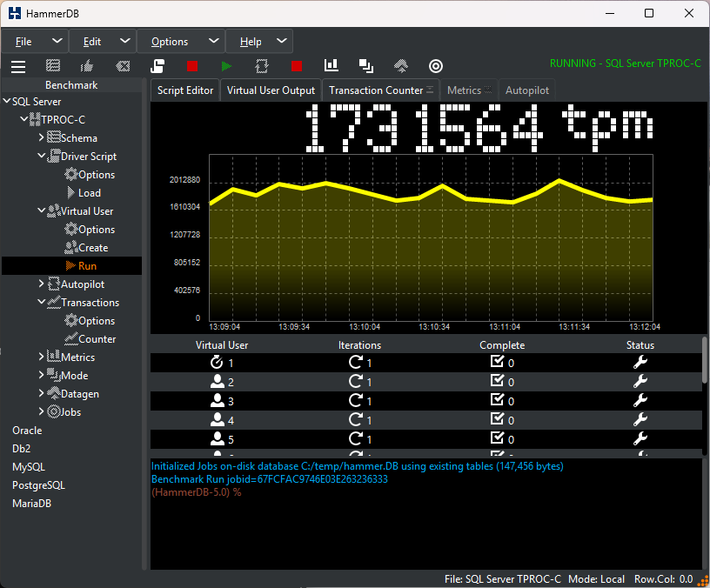Click the iterations loop icon in row 1

click(x=356, y=362)
